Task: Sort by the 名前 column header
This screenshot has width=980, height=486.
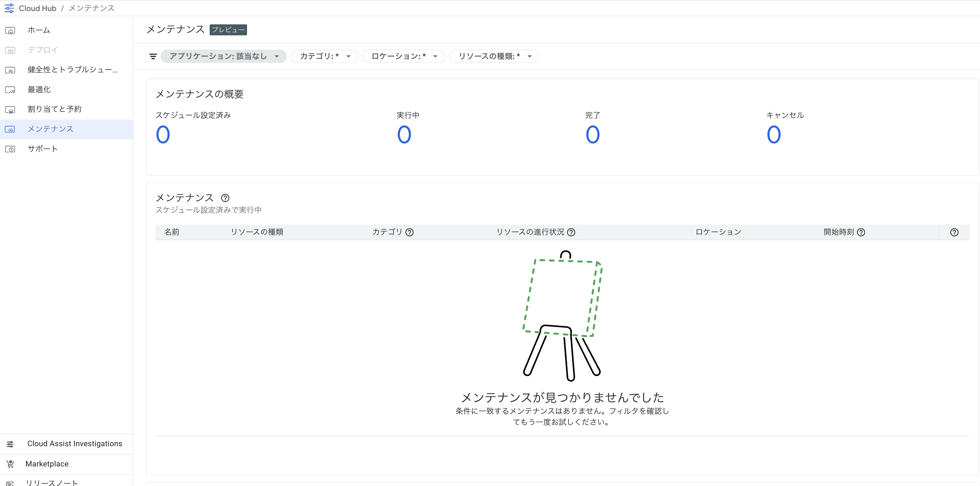Action: [x=172, y=232]
